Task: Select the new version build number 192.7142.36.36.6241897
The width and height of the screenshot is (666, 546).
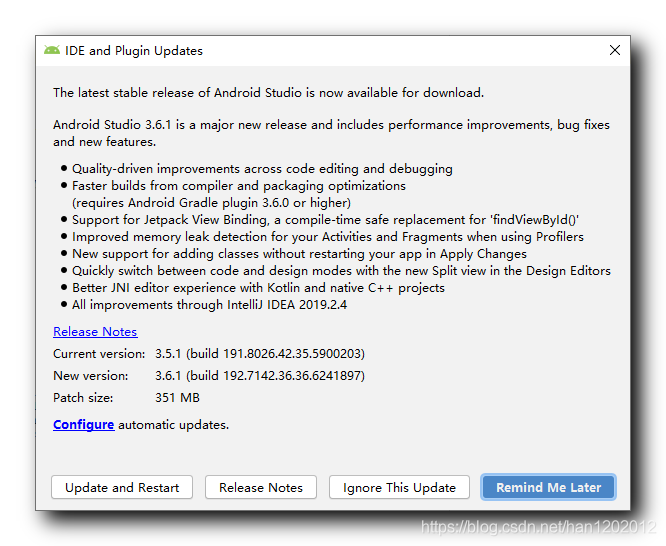Action: (x=292, y=376)
